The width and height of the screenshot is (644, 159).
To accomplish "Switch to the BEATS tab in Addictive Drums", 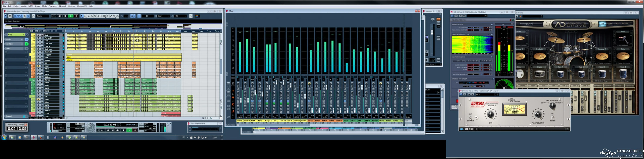I will pos(625,24).
